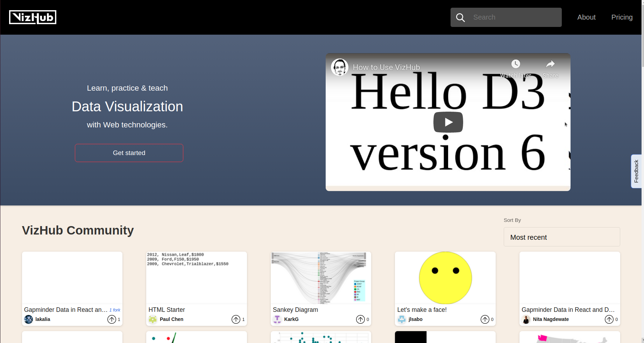
Task: Click lakalia's avatar icon
Action: (x=28, y=319)
